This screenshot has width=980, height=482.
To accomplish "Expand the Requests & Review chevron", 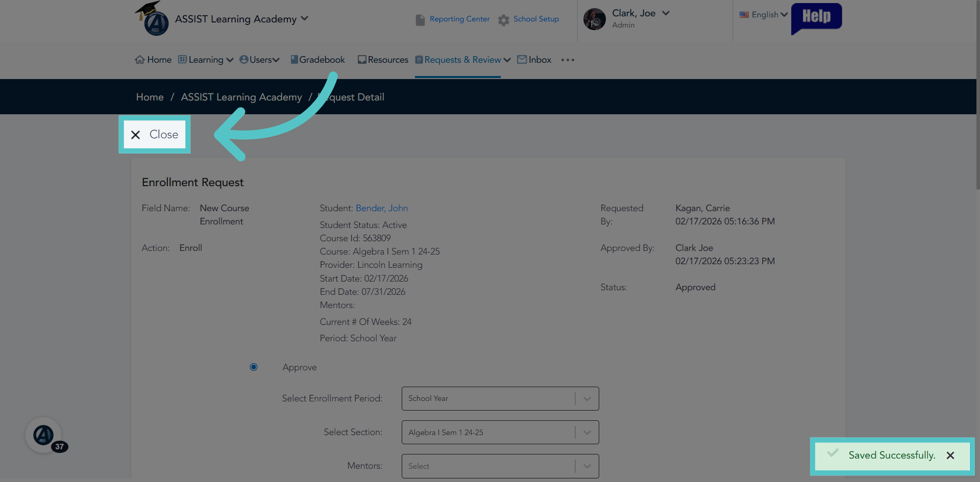I will click(x=507, y=60).
